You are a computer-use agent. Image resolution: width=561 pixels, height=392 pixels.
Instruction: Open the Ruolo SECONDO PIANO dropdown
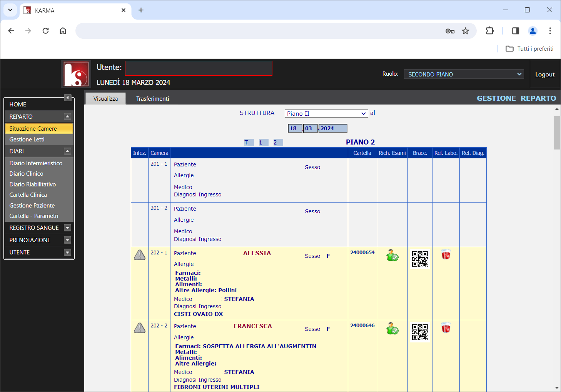click(464, 74)
